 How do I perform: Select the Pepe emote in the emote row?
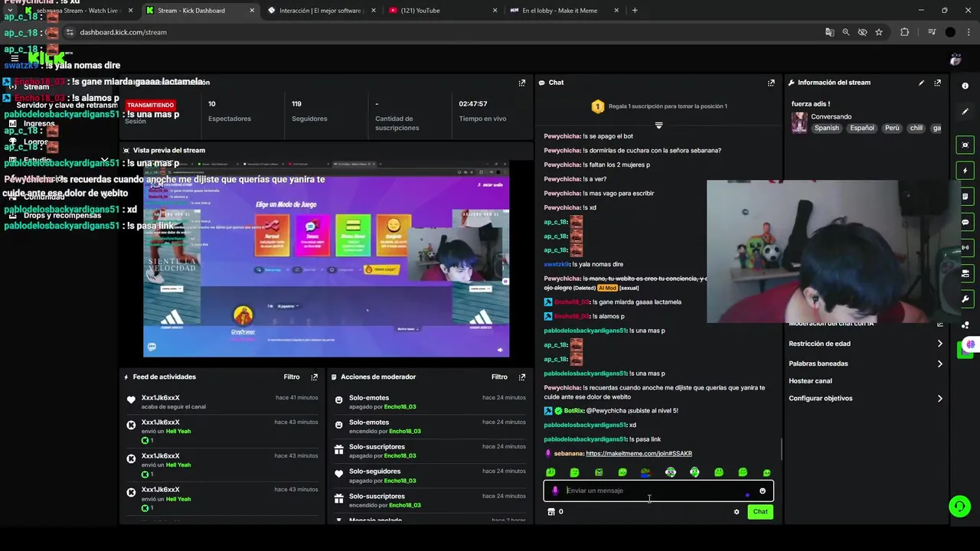(x=646, y=473)
